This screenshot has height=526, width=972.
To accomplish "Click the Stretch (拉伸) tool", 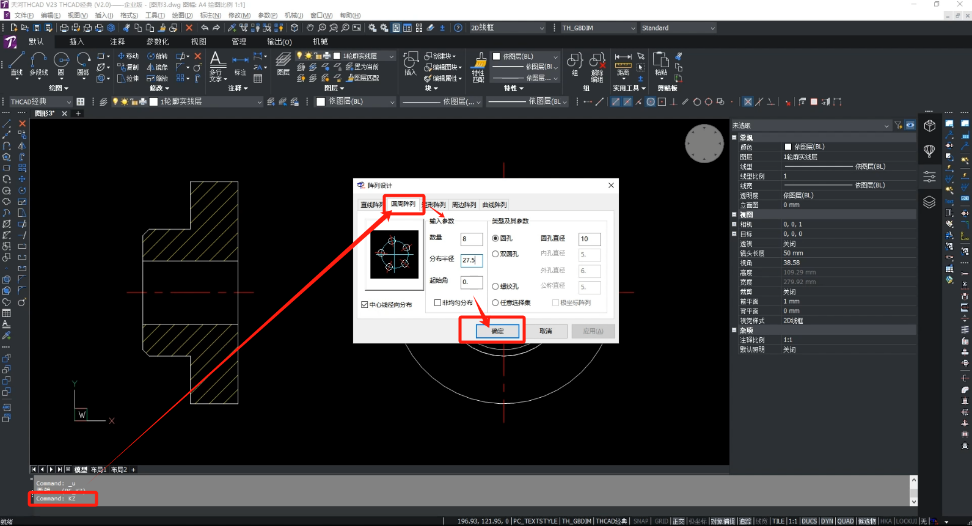I will pyautogui.click(x=128, y=78).
